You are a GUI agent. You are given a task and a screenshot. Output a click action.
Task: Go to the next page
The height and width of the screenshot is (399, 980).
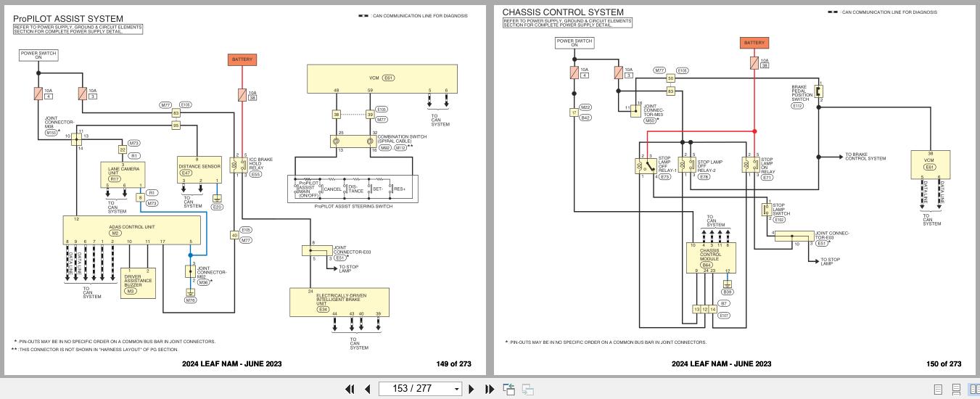click(x=472, y=389)
